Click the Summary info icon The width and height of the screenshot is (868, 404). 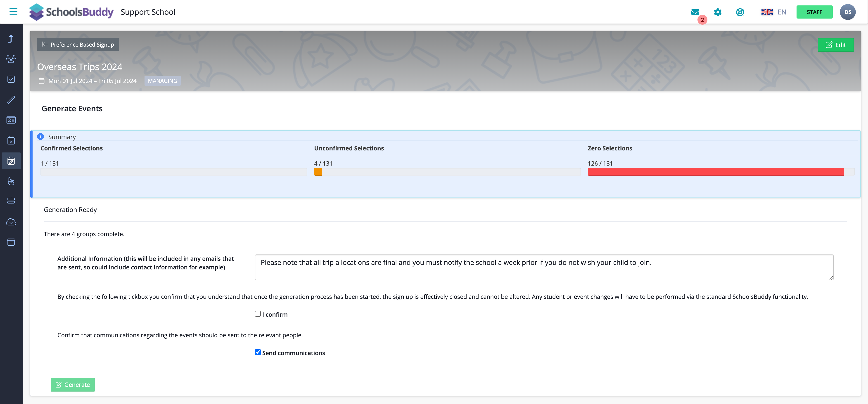pos(40,136)
